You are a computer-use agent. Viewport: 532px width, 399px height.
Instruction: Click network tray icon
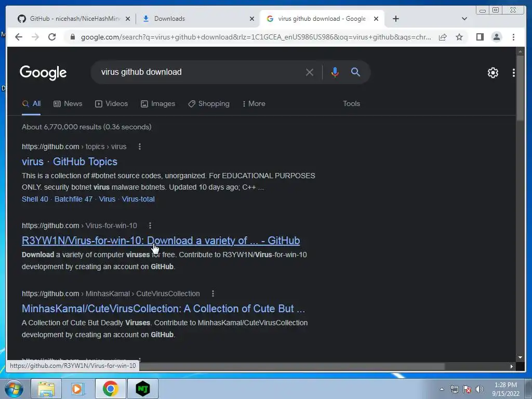[x=454, y=389]
